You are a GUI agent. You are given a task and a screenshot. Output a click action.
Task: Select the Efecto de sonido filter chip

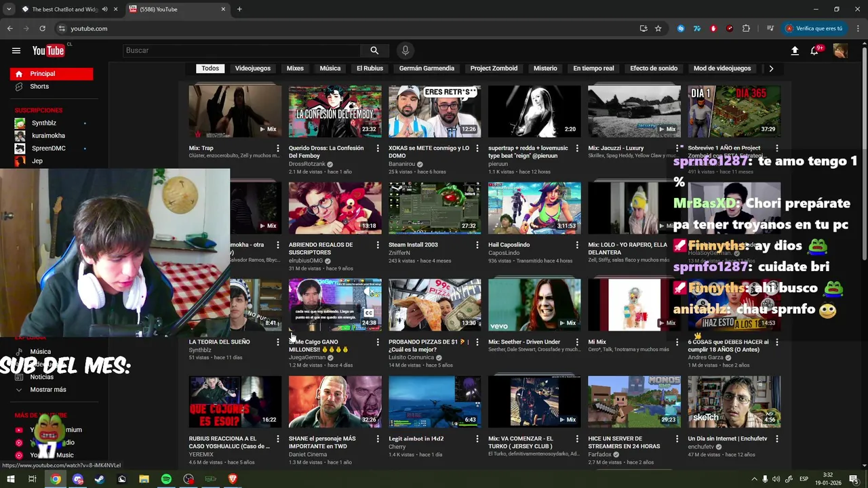(x=654, y=68)
